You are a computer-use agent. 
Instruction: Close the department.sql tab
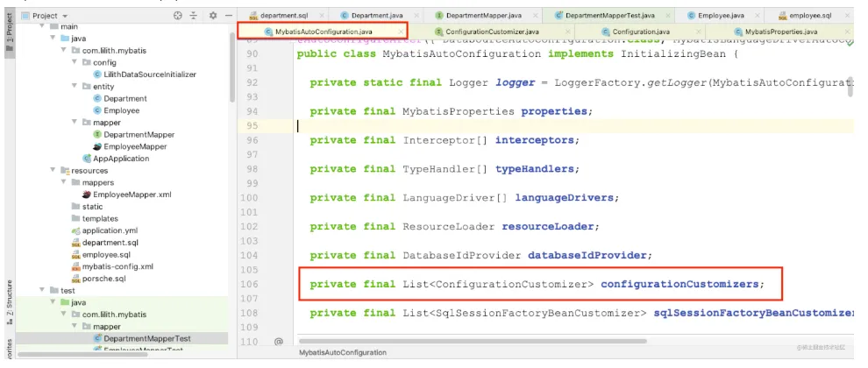click(321, 16)
